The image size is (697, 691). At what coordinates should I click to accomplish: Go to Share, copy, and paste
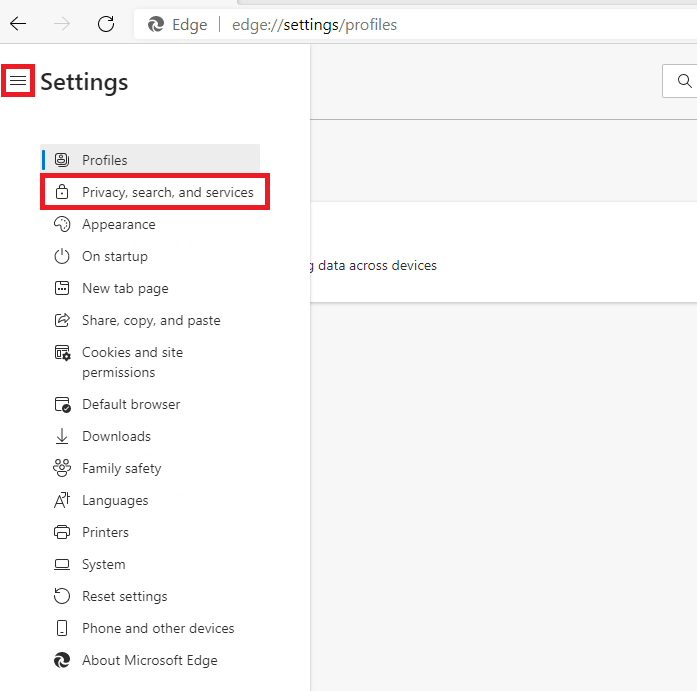(151, 320)
